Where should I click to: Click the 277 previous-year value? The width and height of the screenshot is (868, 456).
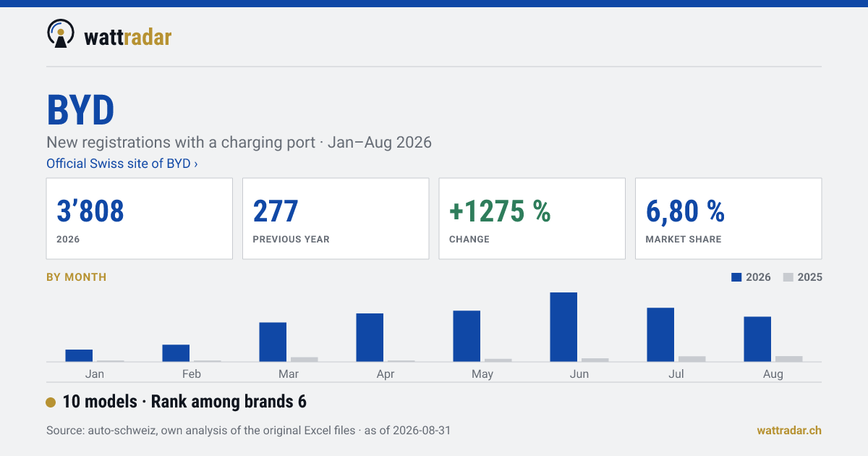coord(276,211)
